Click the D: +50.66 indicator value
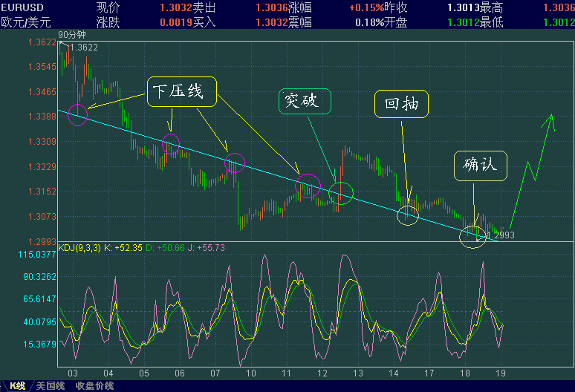575x392 pixels. (x=166, y=248)
